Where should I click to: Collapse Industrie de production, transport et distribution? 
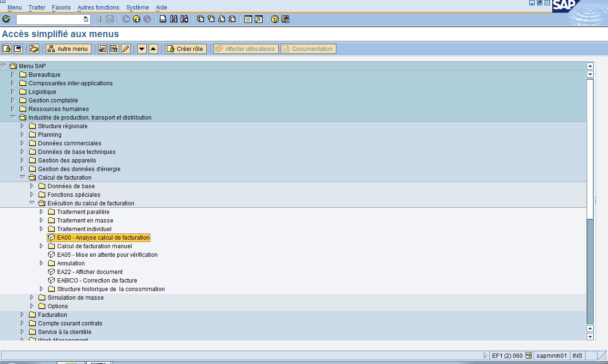point(13,117)
